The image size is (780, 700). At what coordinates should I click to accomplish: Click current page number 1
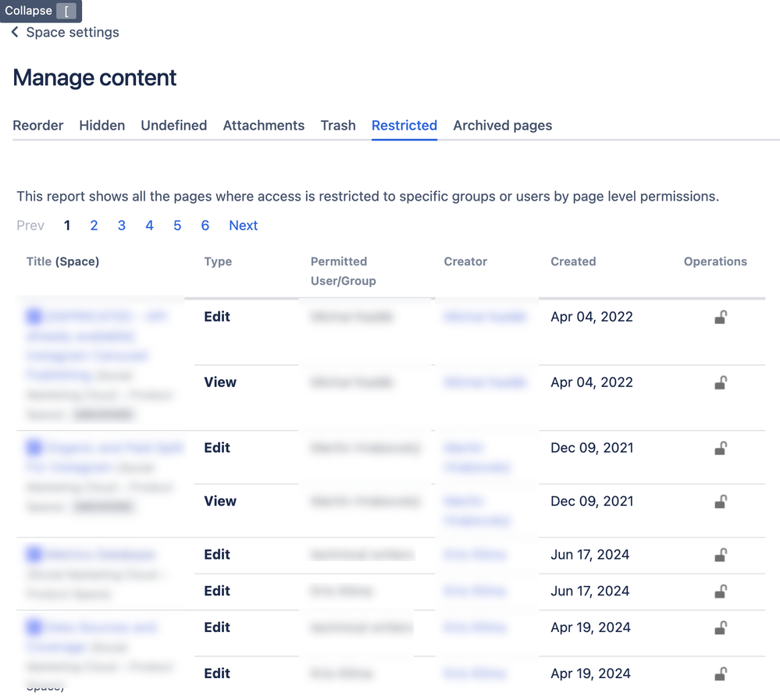tap(66, 226)
